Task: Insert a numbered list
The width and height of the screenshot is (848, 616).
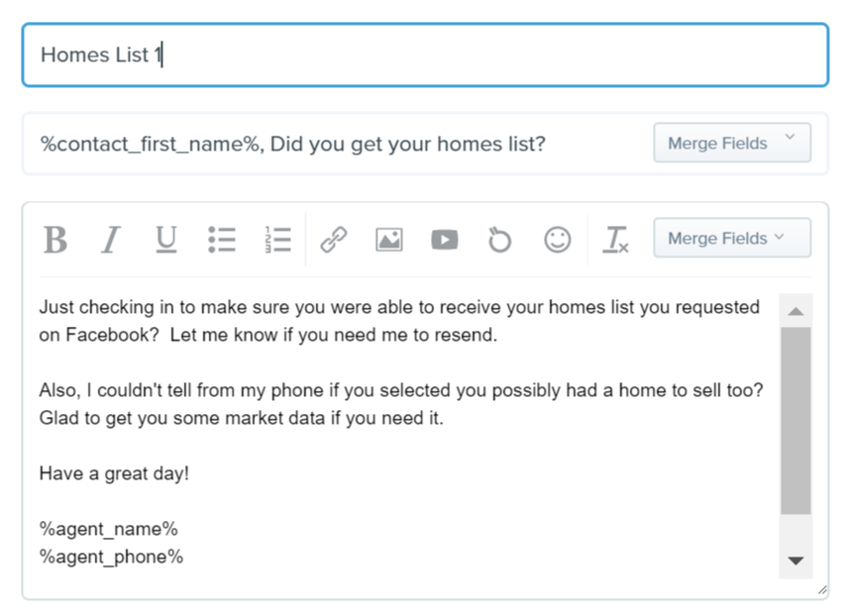Action: click(x=278, y=240)
